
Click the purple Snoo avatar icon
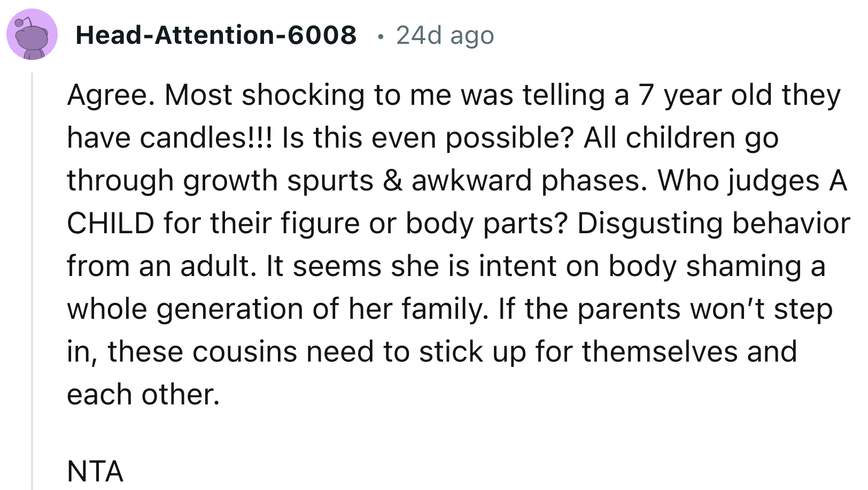[32, 34]
